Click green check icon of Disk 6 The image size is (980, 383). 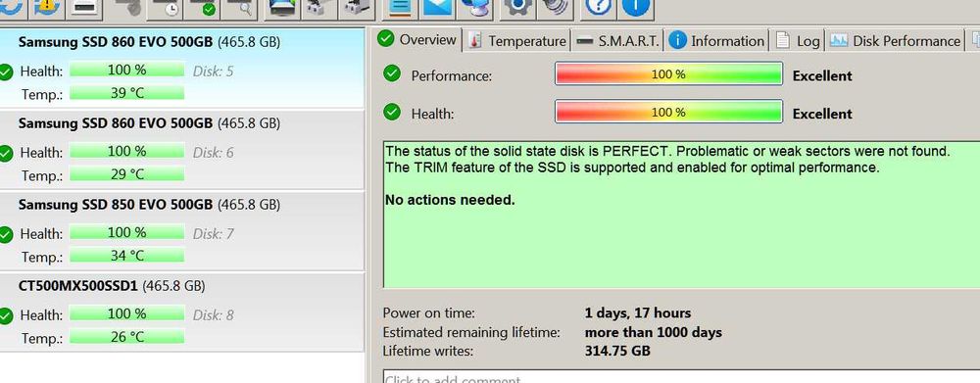click(6, 153)
